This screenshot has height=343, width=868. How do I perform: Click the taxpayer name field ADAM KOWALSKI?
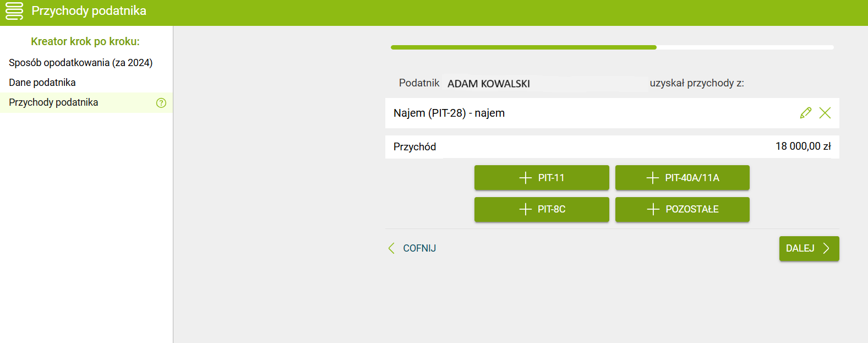[x=489, y=84]
